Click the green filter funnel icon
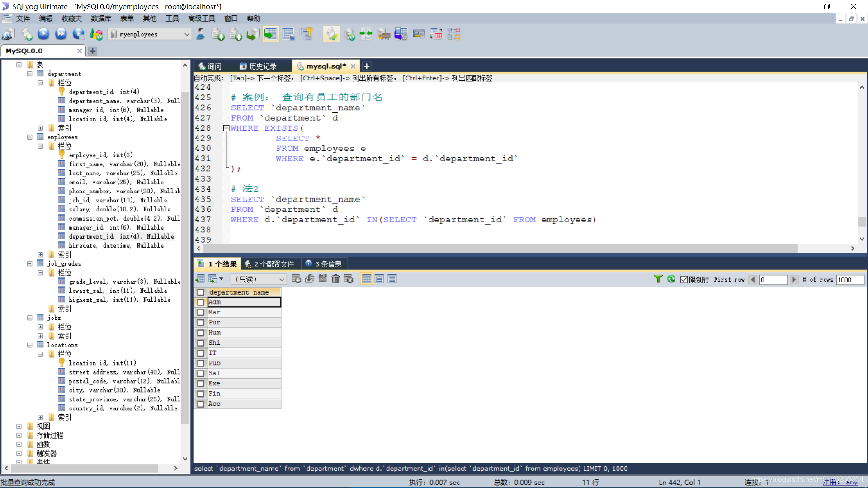This screenshot has width=868, height=488. click(658, 279)
